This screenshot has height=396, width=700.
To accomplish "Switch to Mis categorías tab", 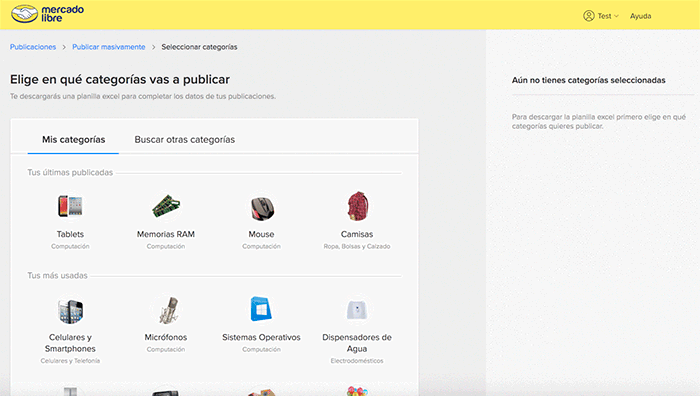I will [x=74, y=140].
